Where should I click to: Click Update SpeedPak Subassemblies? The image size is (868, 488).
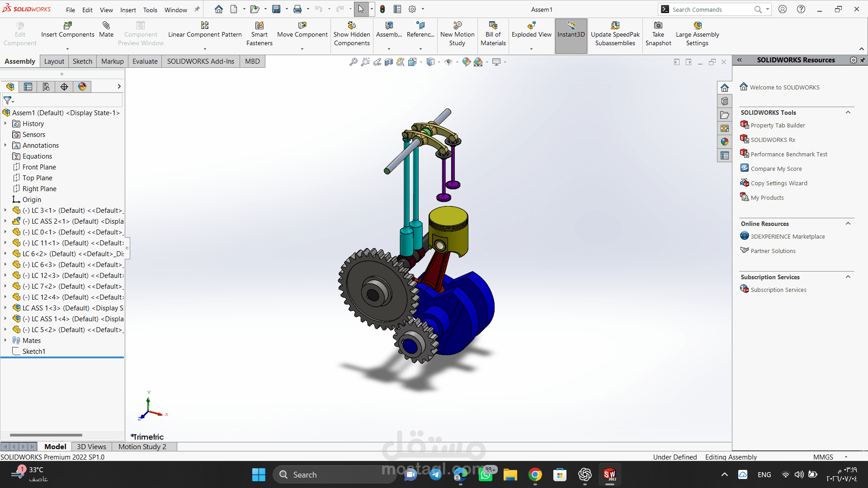tap(615, 33)
